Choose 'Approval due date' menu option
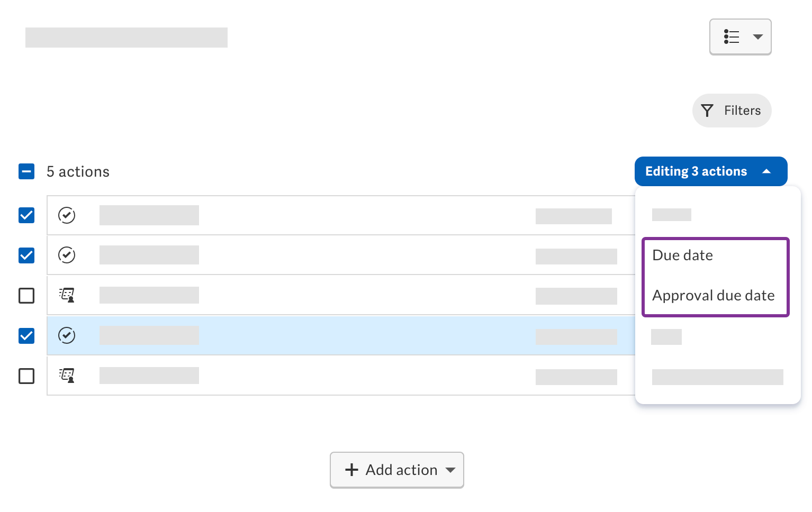 click(x=713, y=295)
